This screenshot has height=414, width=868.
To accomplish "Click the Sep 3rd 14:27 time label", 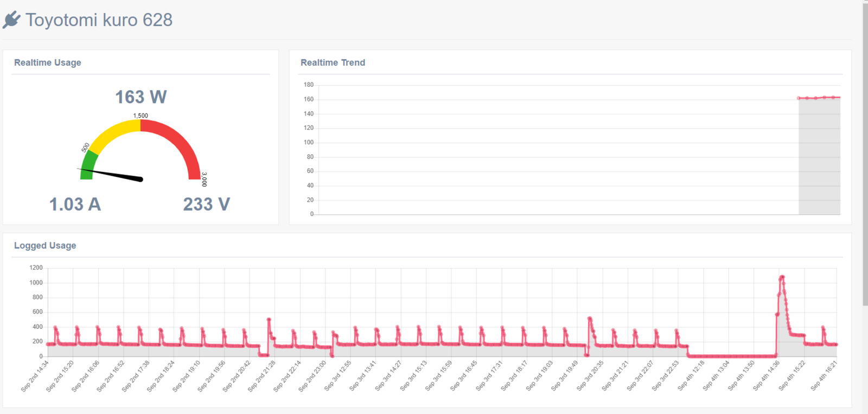I will (388, 375).
